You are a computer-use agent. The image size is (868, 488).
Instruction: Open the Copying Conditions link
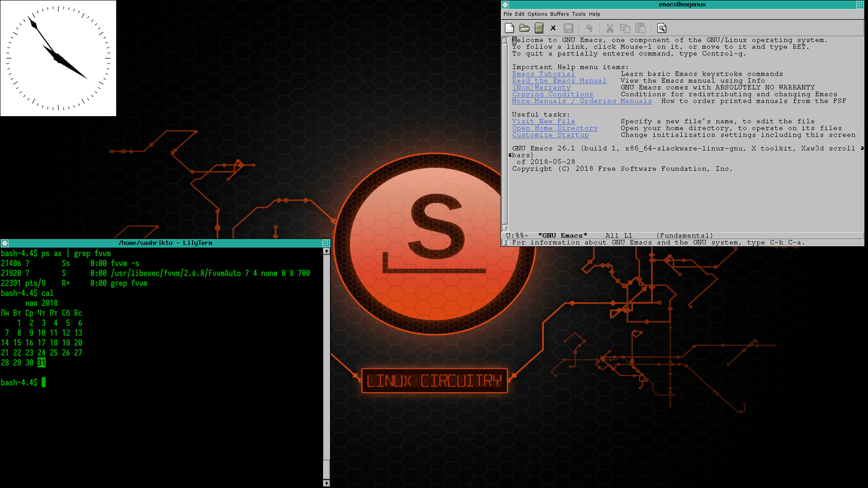[x=552, y=94]
